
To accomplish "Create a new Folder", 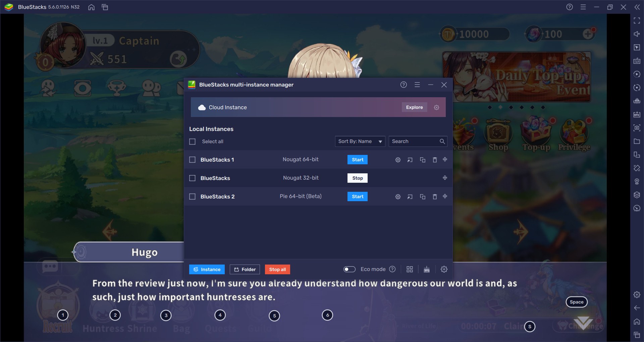I will (x=245, y=270).
